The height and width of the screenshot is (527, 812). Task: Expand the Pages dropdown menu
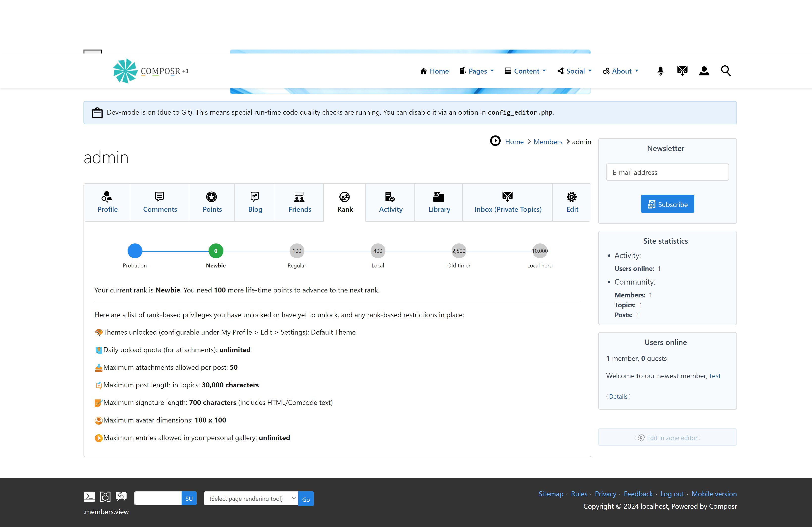477,71
